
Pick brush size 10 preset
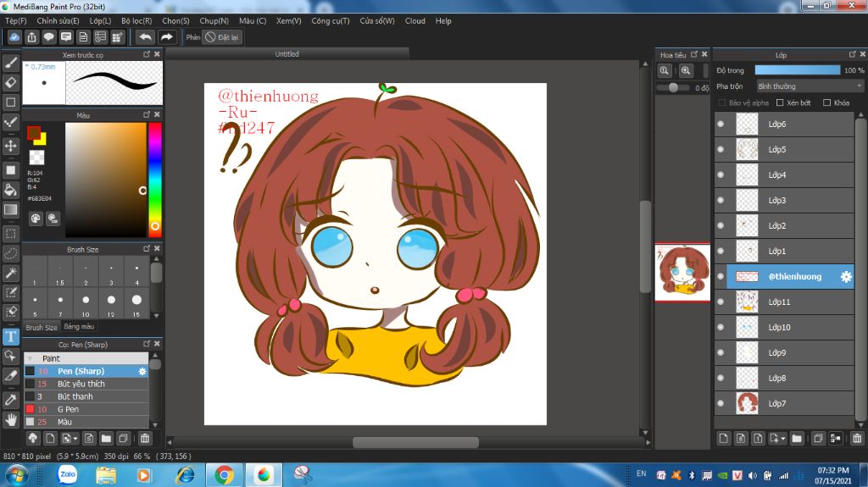86,304
